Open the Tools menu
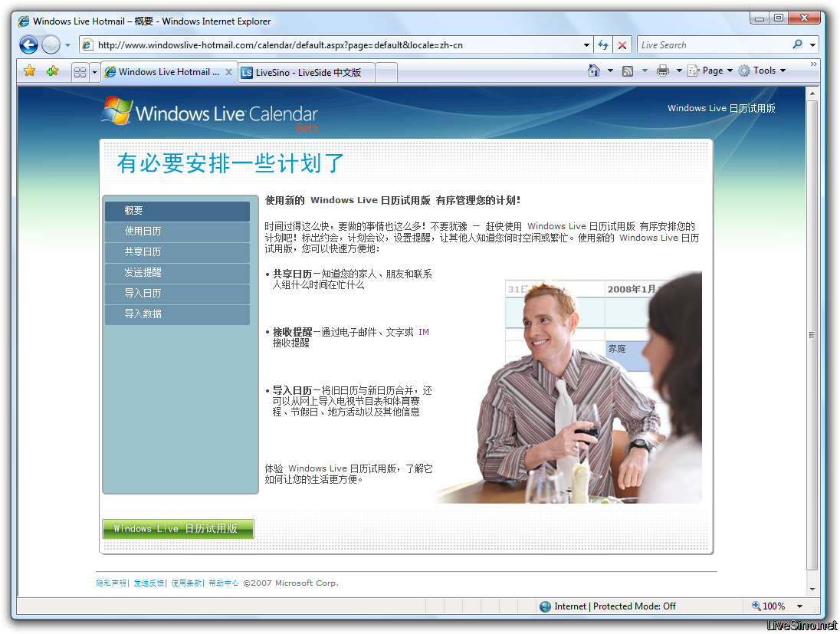Screen dimensions: 840x634 pos(763,71)
